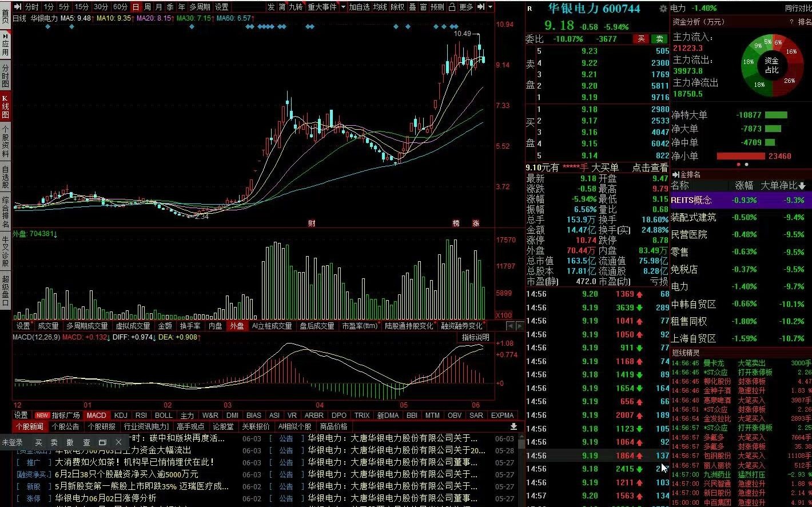Click the 榜 marker below the K-line chart

coord(456,223)
